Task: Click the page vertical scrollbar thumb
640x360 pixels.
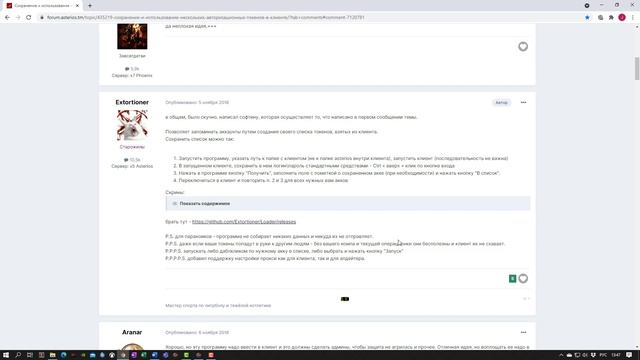Action: (637, 69)
